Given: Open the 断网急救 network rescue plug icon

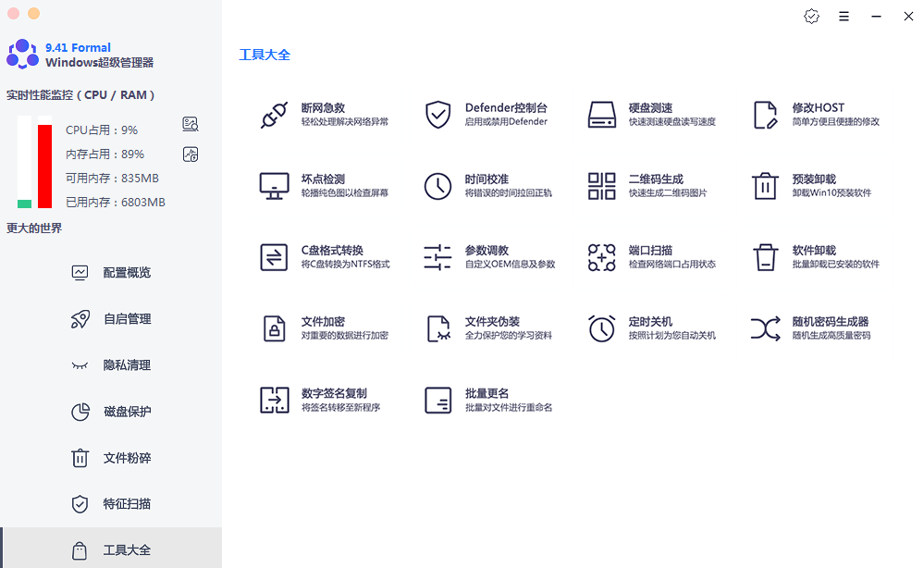Looking at the screenshot, I should tap(275, 115).
